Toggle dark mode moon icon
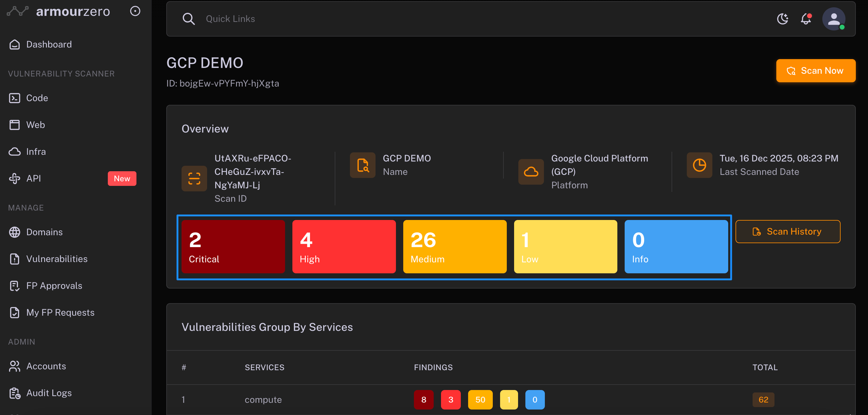The height and width of the screenshot is (415, 868). 782,19
